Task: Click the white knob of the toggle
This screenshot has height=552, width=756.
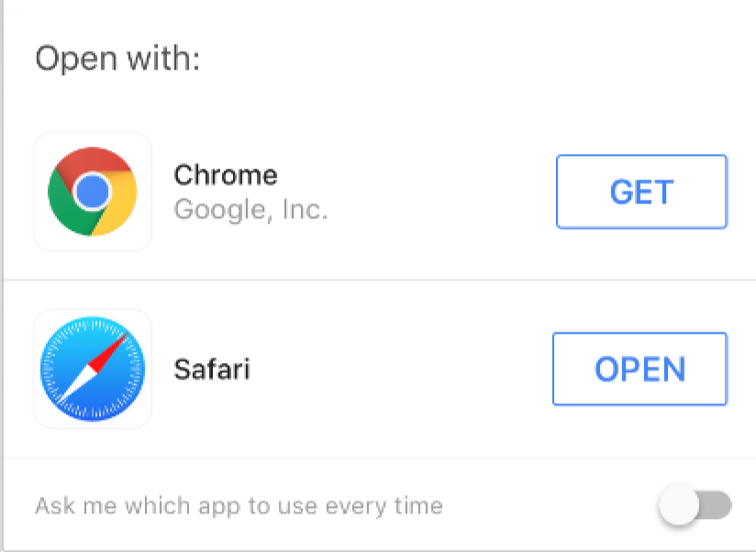Action: click(x=678, y=505)
